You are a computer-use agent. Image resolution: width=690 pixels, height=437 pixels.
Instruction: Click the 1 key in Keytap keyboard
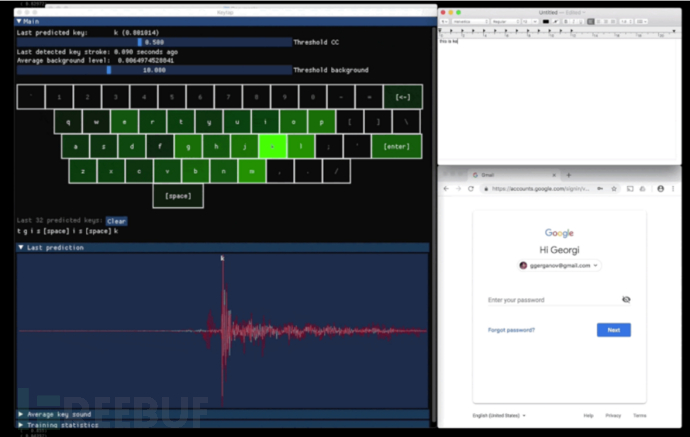(59, 97)
